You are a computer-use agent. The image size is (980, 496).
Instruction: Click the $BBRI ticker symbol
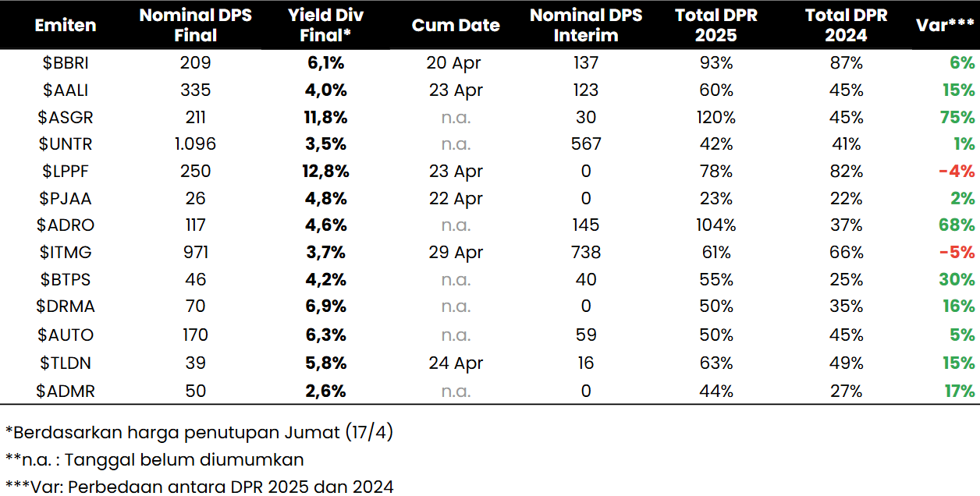[x=66, y=63]
